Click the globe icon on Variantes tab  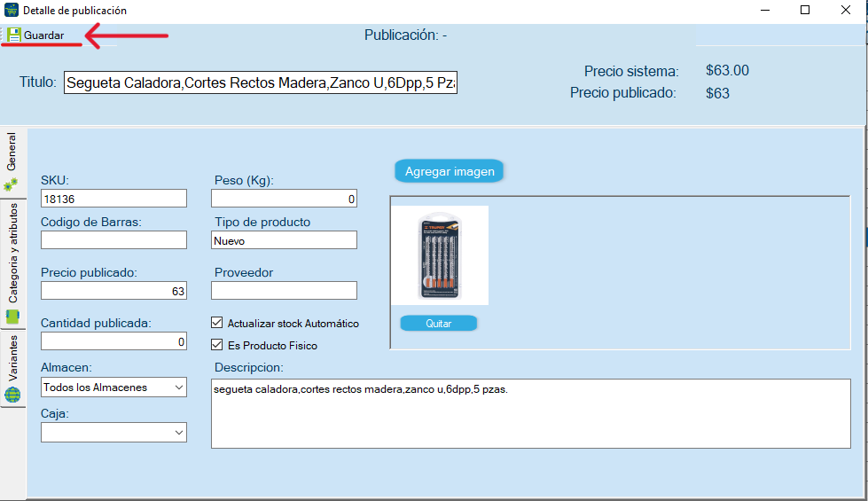(x=12, y=395)
